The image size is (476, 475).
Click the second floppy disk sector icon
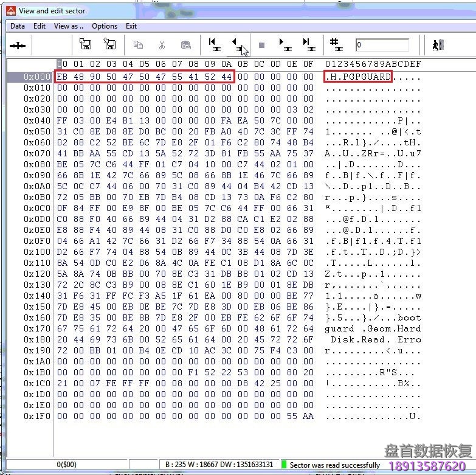click(109, 44)
